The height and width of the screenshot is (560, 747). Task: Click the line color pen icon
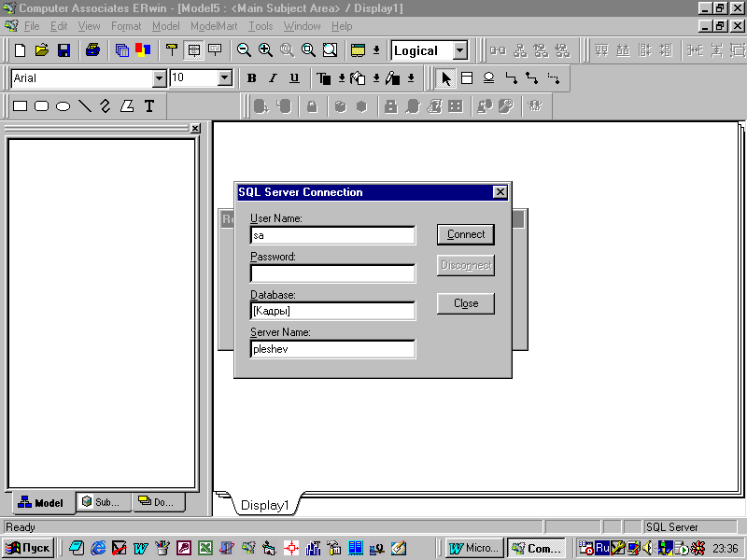[x=393, y=78]
